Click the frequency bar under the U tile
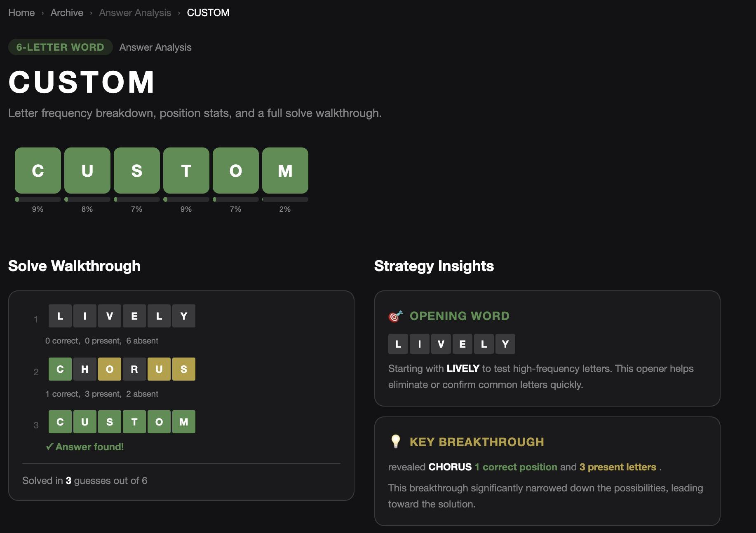Image resolution: width=756 pixels, height=533 pixels. click(x=87, y=199)
